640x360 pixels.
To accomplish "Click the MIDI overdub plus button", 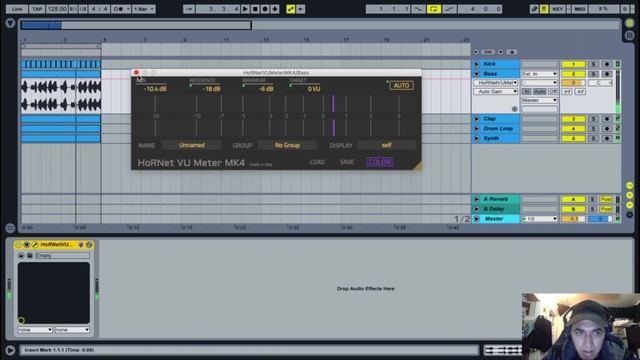I will click(x=275, y=9).
